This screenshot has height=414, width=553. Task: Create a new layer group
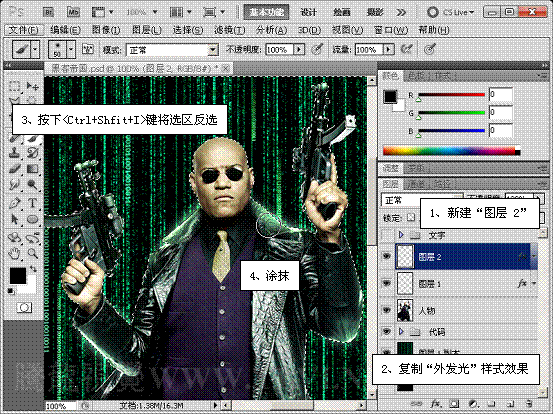point(491,404)
